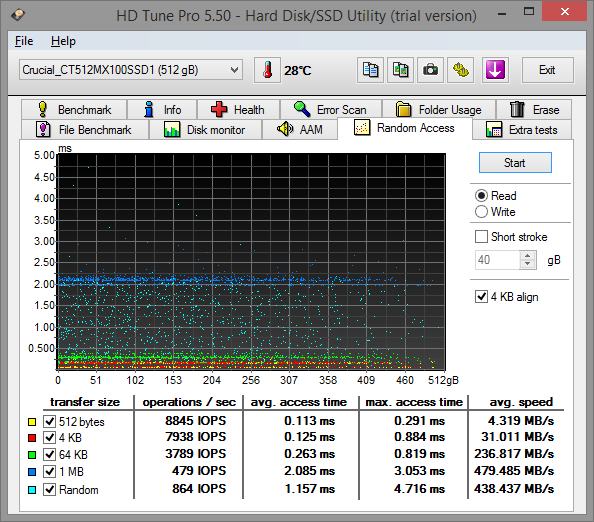This screenshot has width=594, height=522.
Task: Uncheck the 512 bytes transfer size checkbox
Action: 50,421
